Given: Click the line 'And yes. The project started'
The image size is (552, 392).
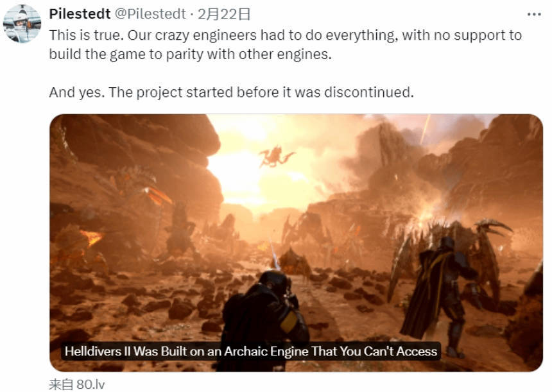Looking at the screenshot, I should pyautogui.click(x=231, y=92).
